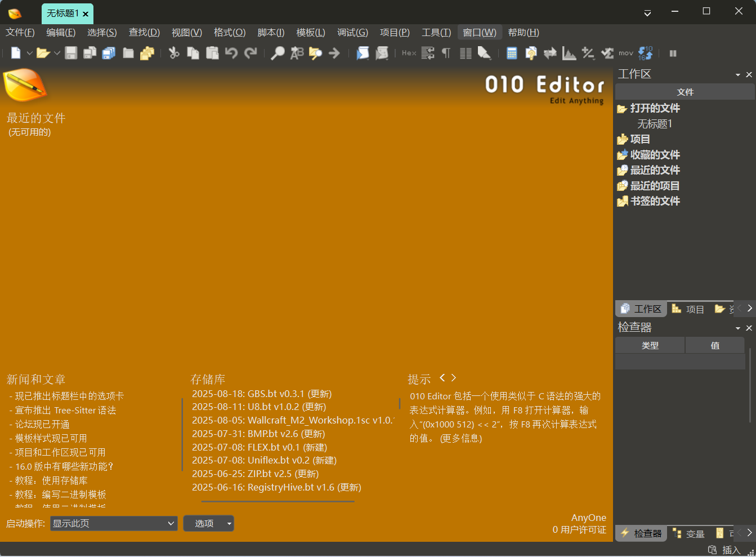Open the Calculator toolbar icon

tap(512, 53)
